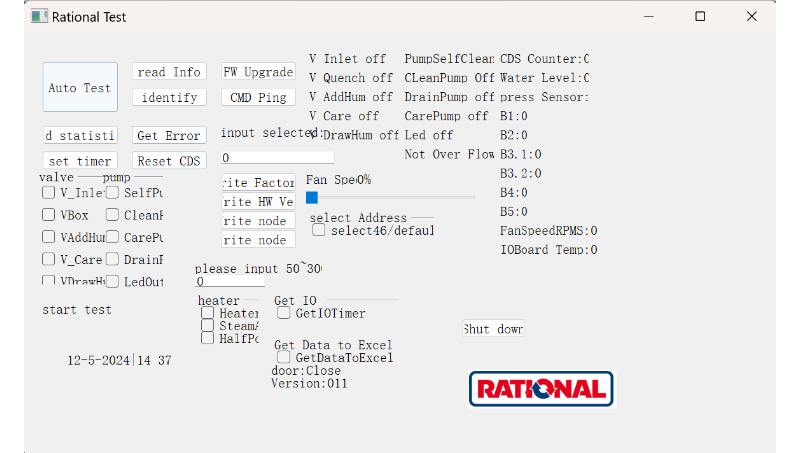Focus the input selected text field
800x453 pixels.
277,157
